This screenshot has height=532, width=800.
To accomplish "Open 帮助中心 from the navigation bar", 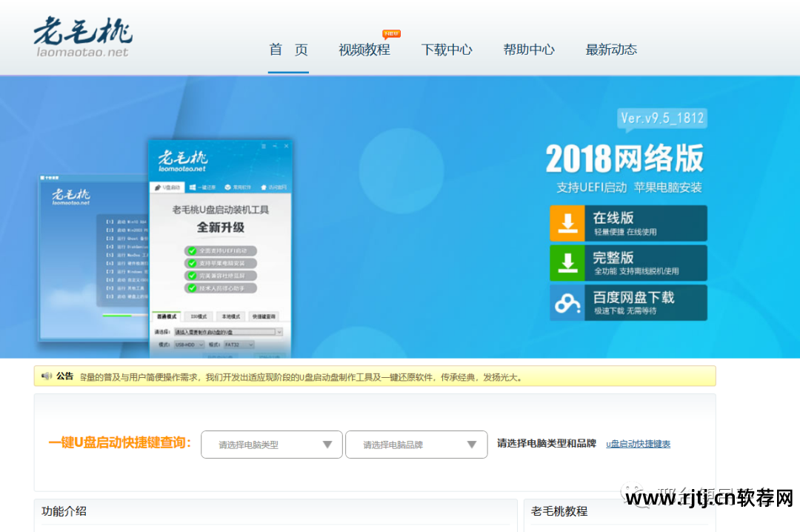I will (x=529, y=50).
